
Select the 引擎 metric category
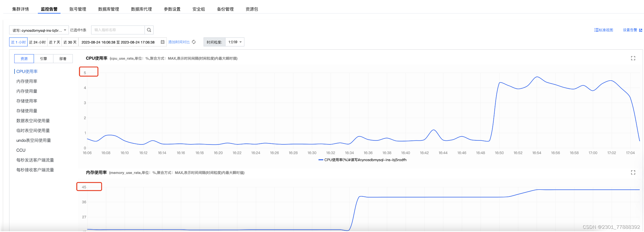click(x=44, y=59)
